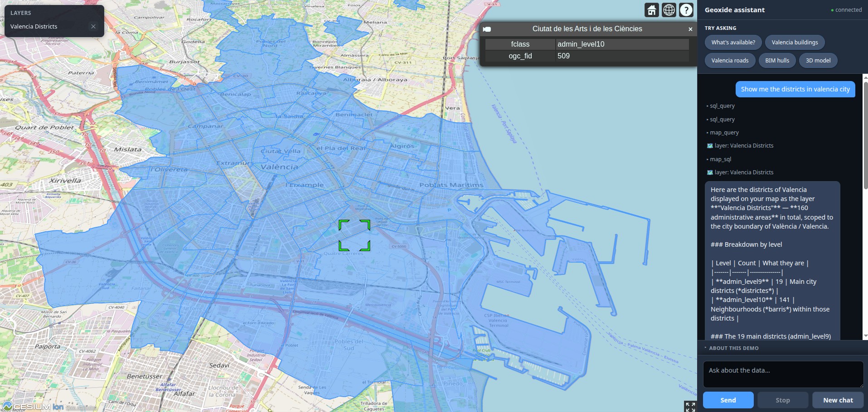Start a New chat

click(x=838, y=400)
